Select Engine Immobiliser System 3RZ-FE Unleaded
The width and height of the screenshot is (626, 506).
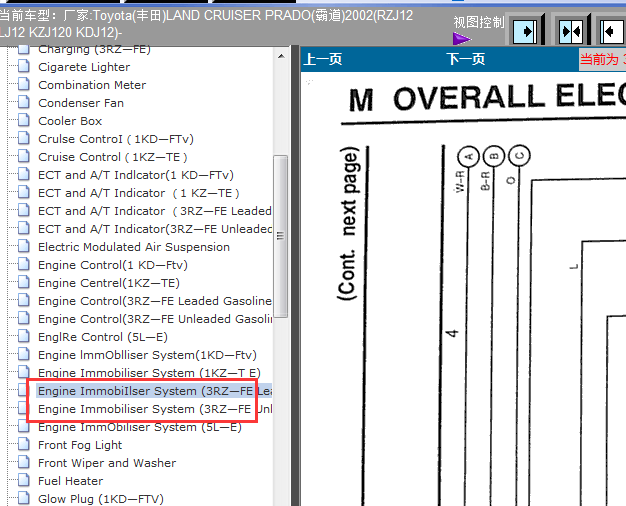point(155,409)
